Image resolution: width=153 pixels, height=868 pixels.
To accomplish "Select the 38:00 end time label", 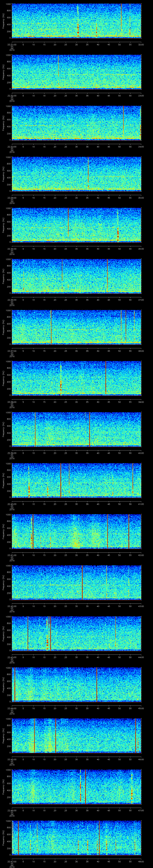I will tap(141, 351).
